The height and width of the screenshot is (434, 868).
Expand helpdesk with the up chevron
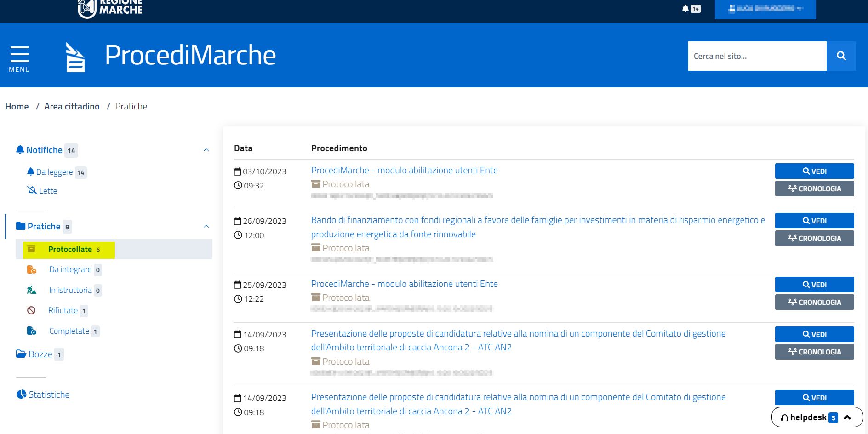tap(847, 417)
